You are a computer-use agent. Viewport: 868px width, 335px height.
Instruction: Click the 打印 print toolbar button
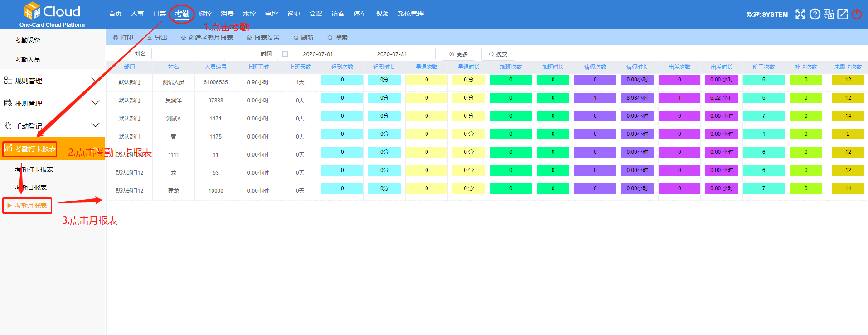pos(123,38)
